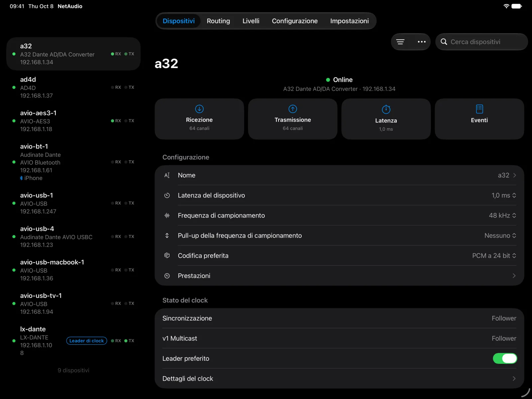Image resolution: width=532 pixels, height=399 pixels.
Task: Switch to the Configurazione tab
Action: click(x=295, y=21)
